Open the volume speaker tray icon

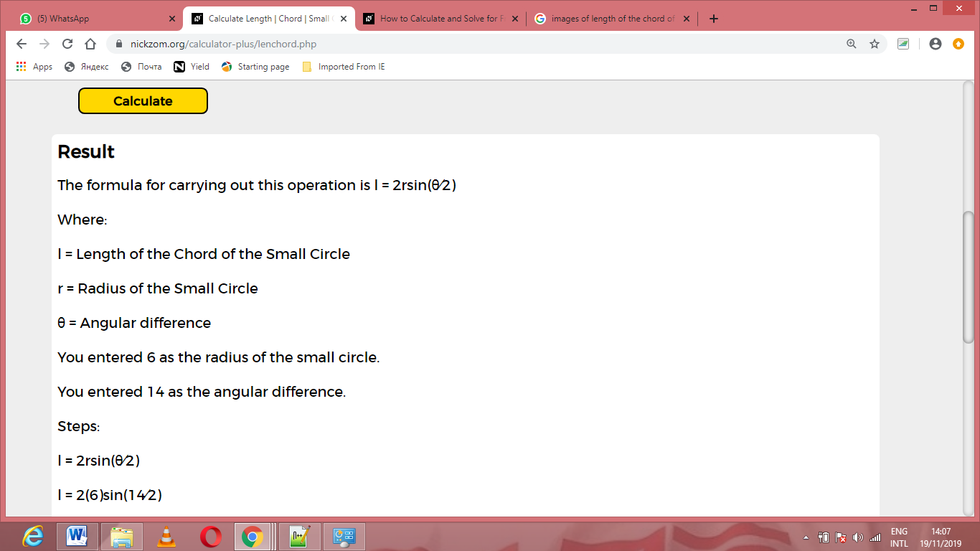pyautogui.click(x=858, y=537)
